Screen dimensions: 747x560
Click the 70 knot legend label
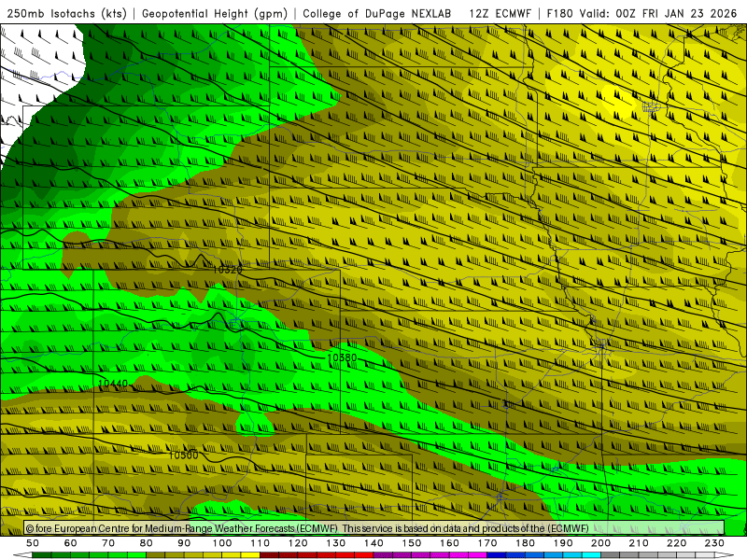coord(108,543)
